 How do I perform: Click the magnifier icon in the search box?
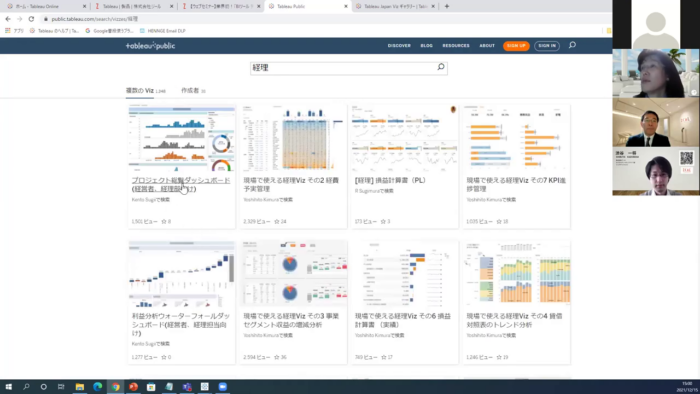[x=441, y=67]
